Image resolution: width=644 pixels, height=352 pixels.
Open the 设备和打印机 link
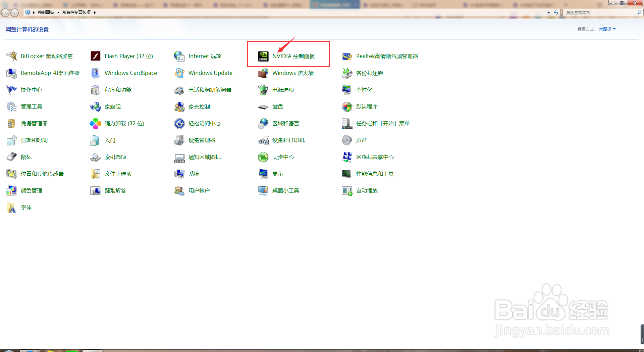288,140
